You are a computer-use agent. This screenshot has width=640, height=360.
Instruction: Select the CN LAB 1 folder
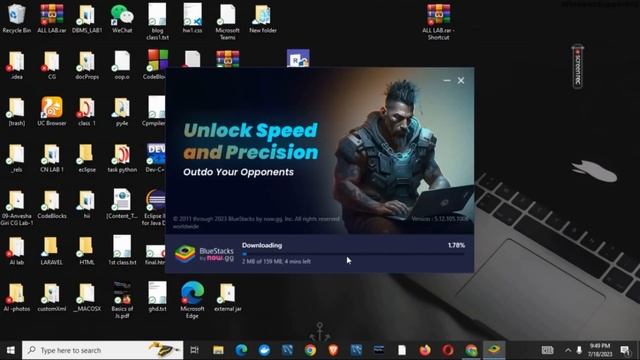pyautogui.click(x=52, y=158)
